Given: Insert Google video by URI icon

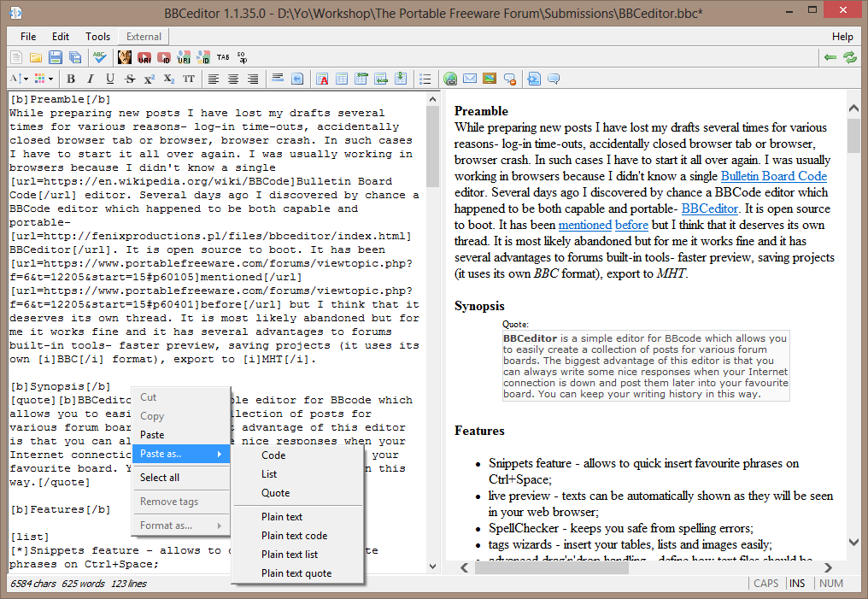Looking at the screenshot, I should click(184, 57).
